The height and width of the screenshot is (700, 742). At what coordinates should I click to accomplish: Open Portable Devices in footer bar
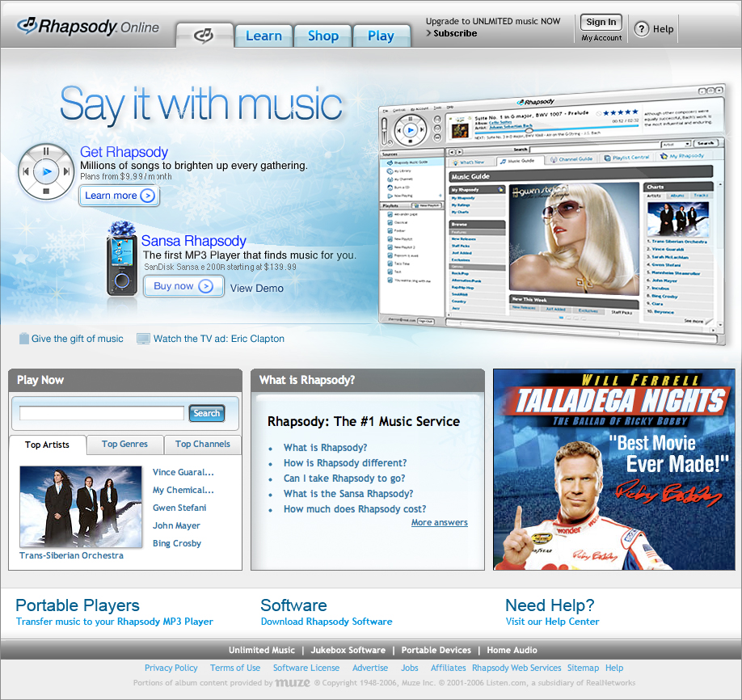[436, 651]
